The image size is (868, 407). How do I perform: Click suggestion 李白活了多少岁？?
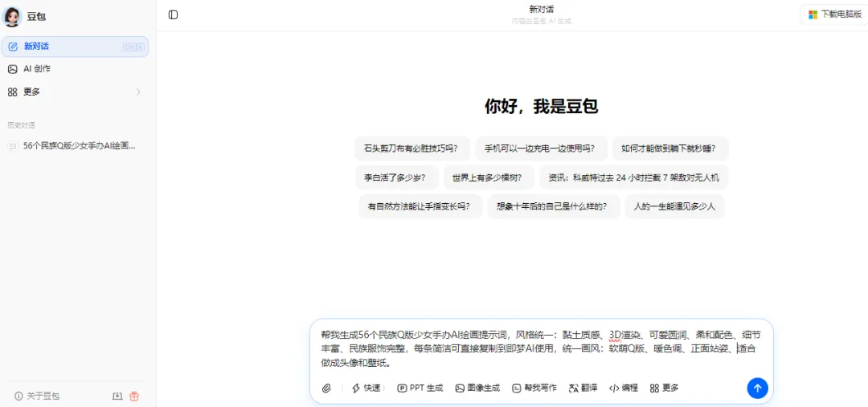pyautogui.click(x=396, y=177)
